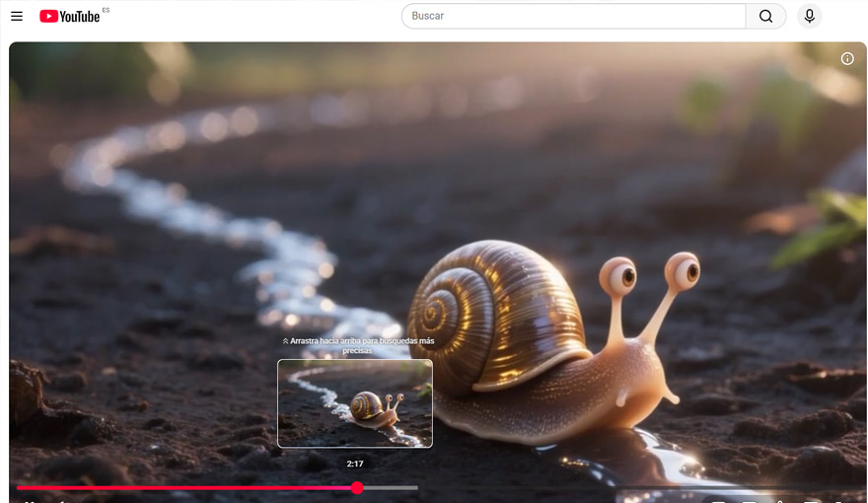Open the YouTube guide hamburger menu
The image size is (868, 503).
click(x=17, y=17)
